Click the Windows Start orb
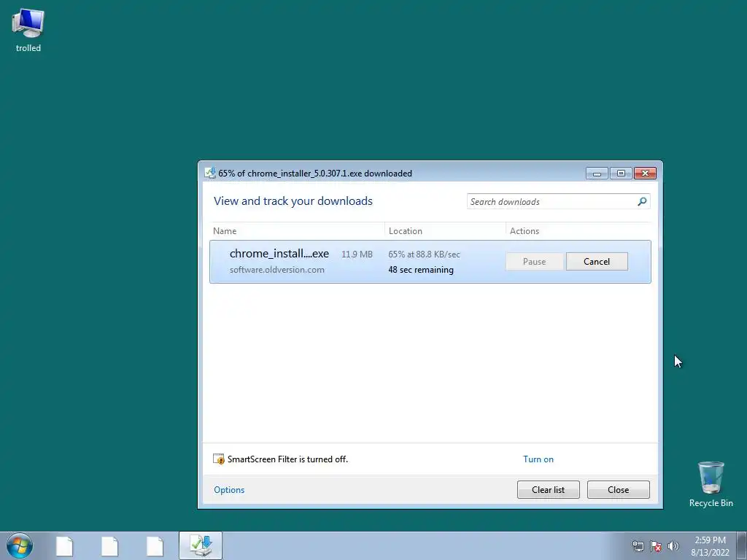 point(20,545)
